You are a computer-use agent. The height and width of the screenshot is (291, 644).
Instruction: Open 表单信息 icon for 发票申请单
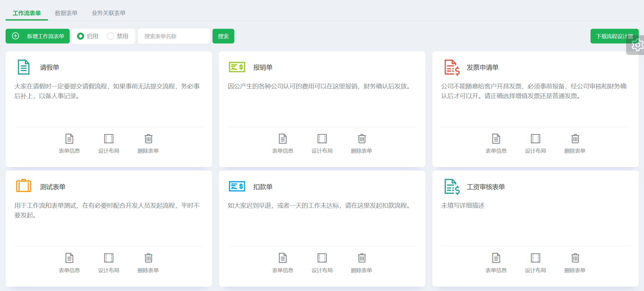point(496,139)
